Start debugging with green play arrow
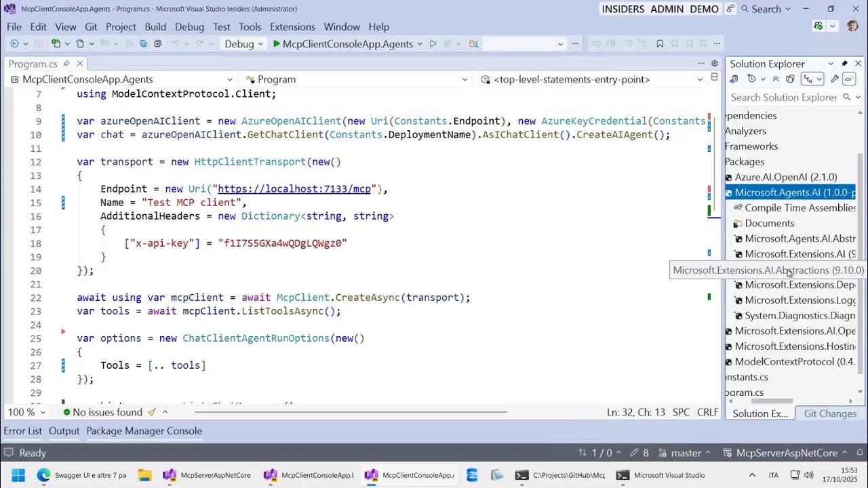 (277, 43)
